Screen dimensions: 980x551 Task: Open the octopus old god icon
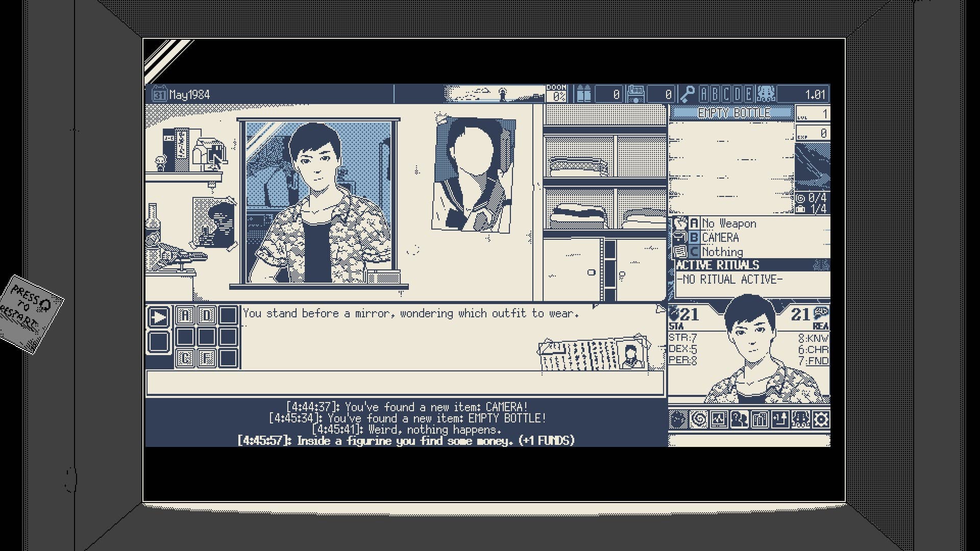tap(800, 420)
